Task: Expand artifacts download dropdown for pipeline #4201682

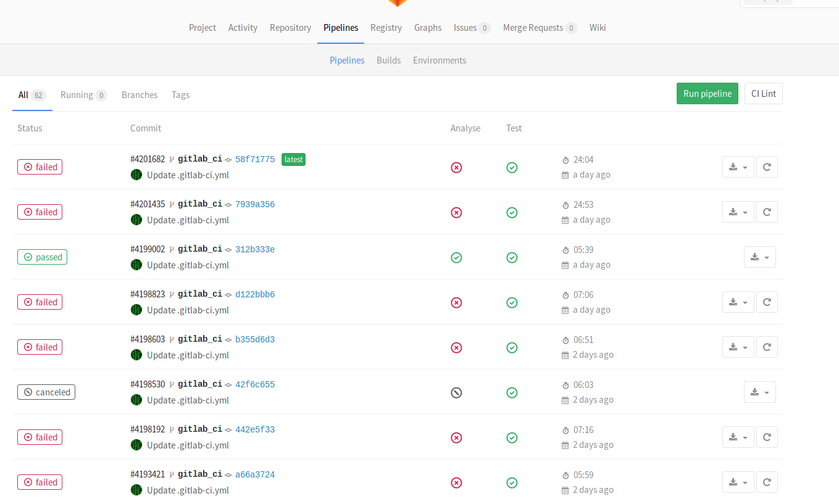Action: [738, 167]
